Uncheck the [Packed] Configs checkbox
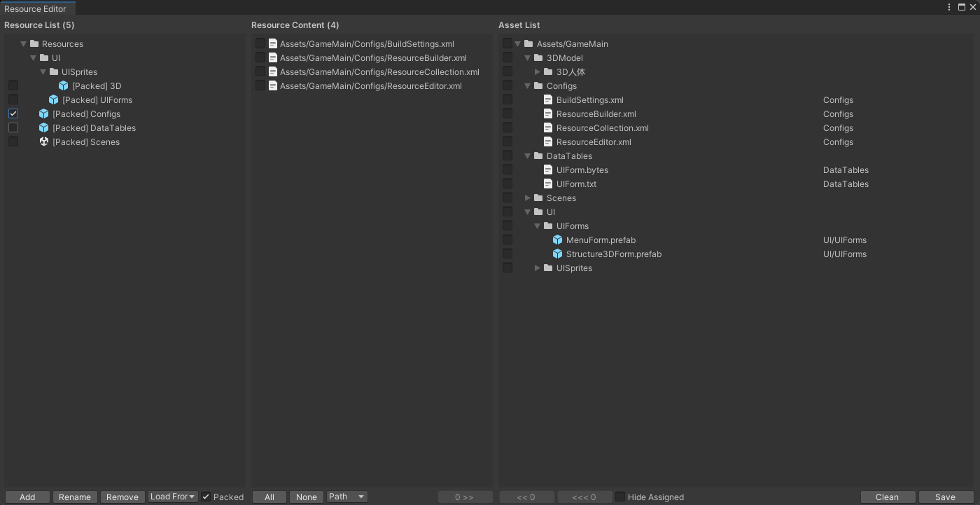 pos(13,113)
